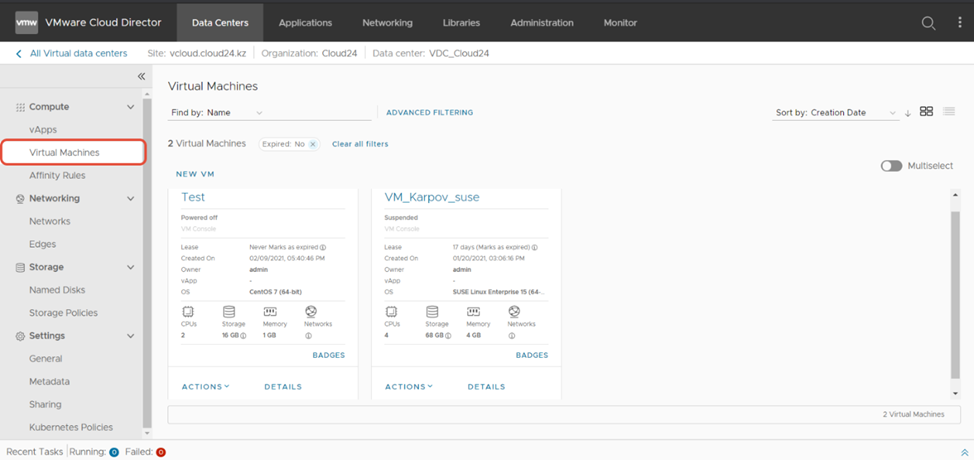Expand Recent Tasks panel chevrons
974x460 pixels.
(x=963, y=452)
